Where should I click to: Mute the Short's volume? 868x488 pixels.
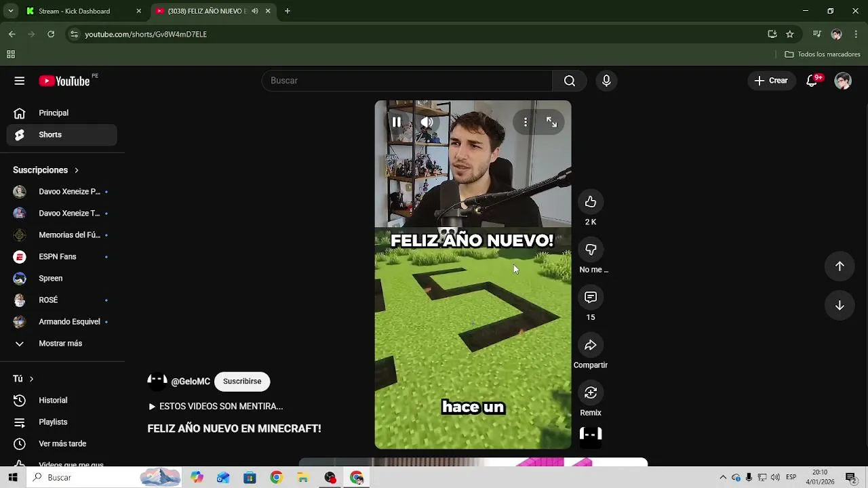click(x=427, y=122)
